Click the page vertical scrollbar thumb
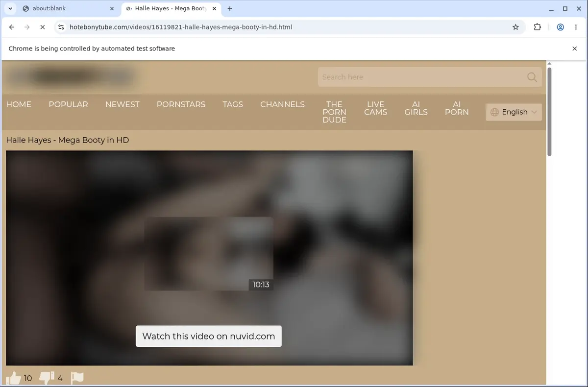This screenshot has width=588, height=387. click(x=549, y=112)
